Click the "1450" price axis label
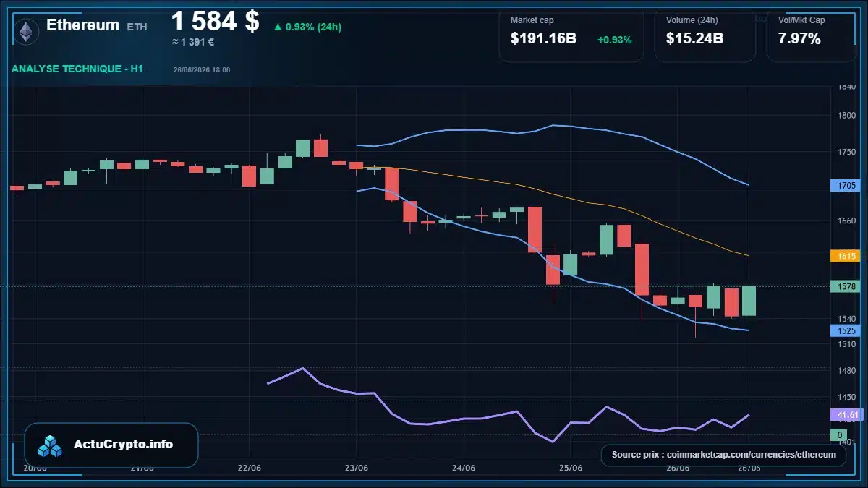This screenshot has height=488, width=868. pos(846,397)
